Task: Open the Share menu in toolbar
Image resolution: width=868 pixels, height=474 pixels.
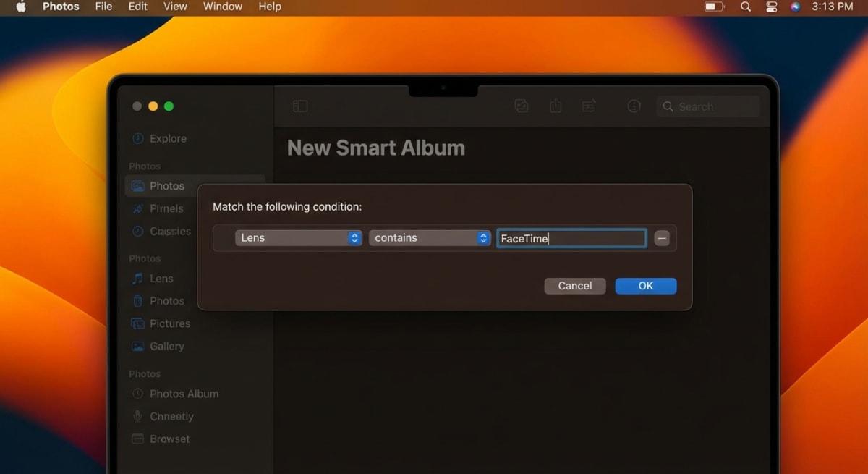Action: [556, 106]
